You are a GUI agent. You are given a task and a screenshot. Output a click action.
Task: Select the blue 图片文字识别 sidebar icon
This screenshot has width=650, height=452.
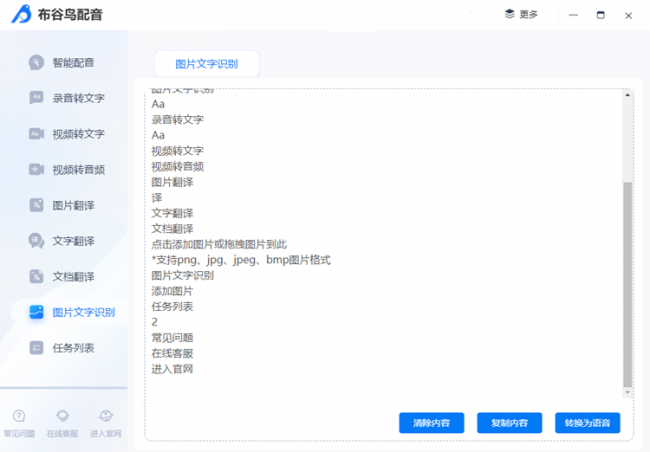coord(36,312)
